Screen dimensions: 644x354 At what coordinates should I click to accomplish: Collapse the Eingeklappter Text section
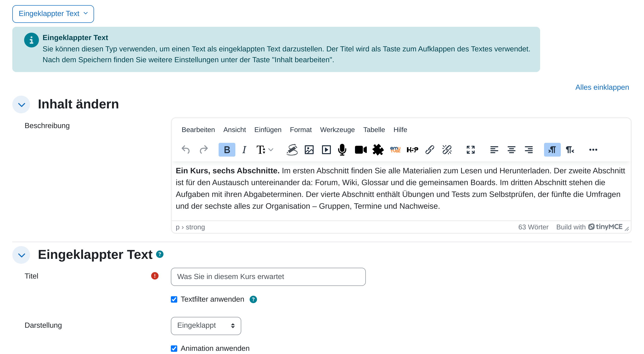21,255
